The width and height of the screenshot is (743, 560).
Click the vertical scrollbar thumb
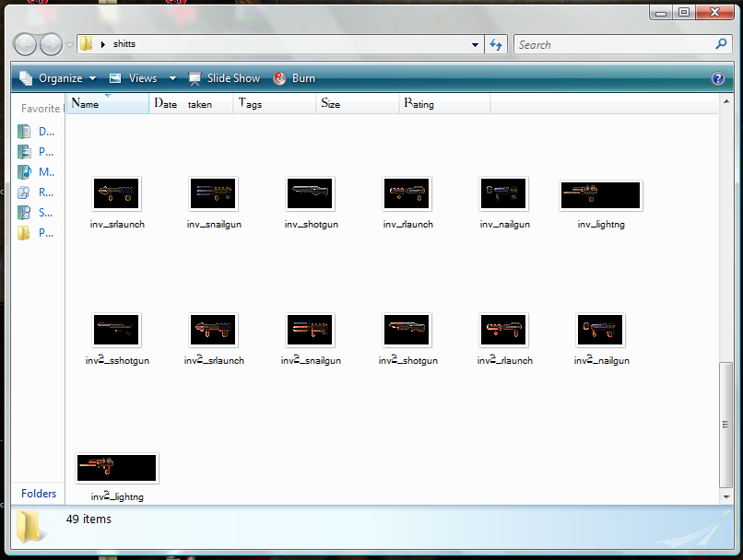(x=725, y=425)
